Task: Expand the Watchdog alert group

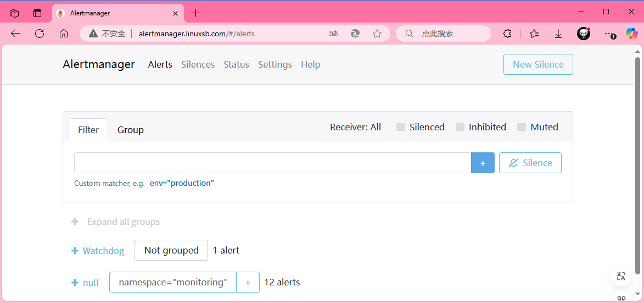Action: tap(98, 250)
